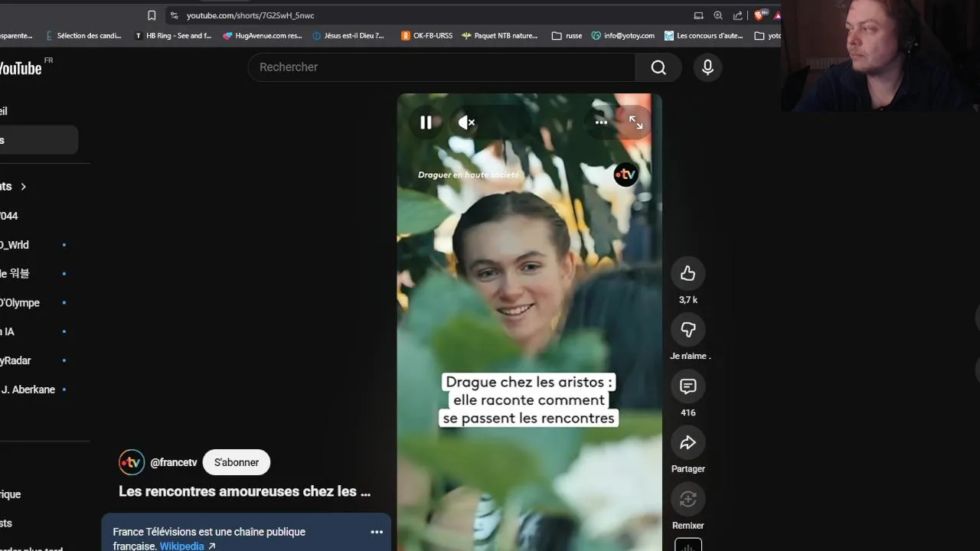
Task: Open the video's three-dot options menu
Action: (601, 122)
